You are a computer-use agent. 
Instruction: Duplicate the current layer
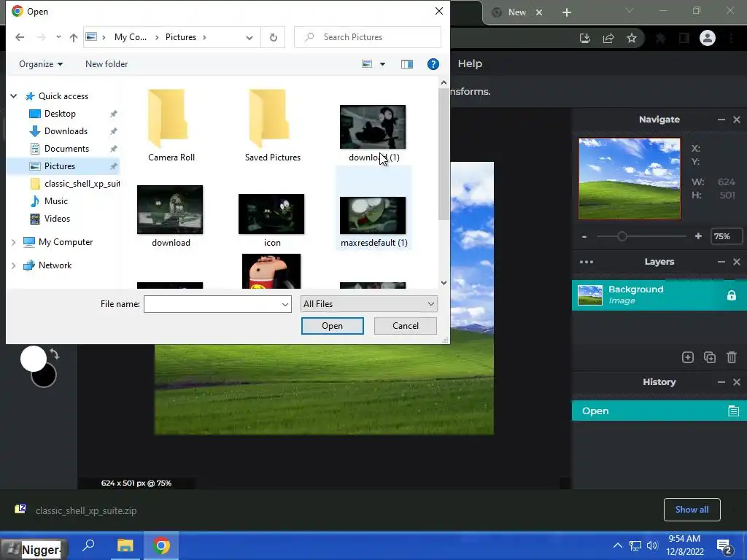click(709, 357)
